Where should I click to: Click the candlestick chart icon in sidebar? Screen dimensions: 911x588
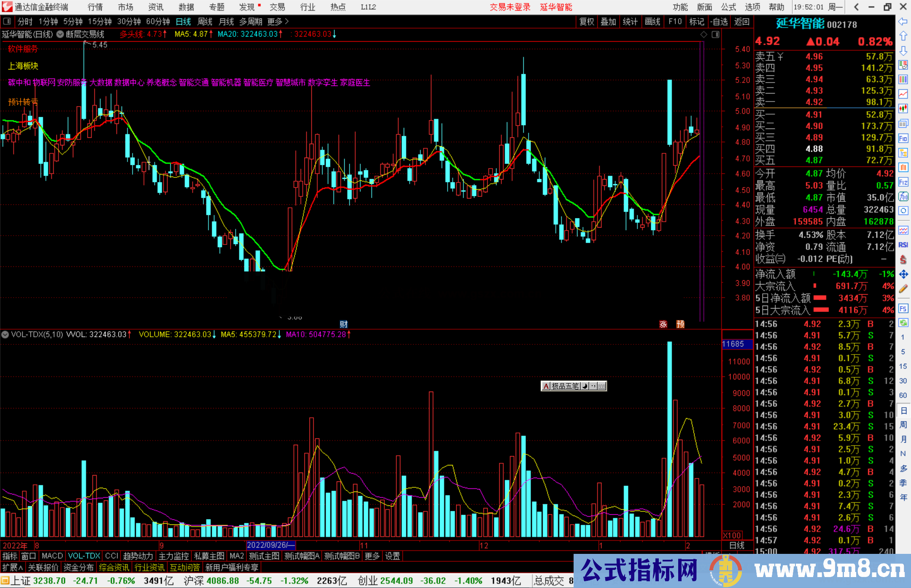[x=903, y=109]
